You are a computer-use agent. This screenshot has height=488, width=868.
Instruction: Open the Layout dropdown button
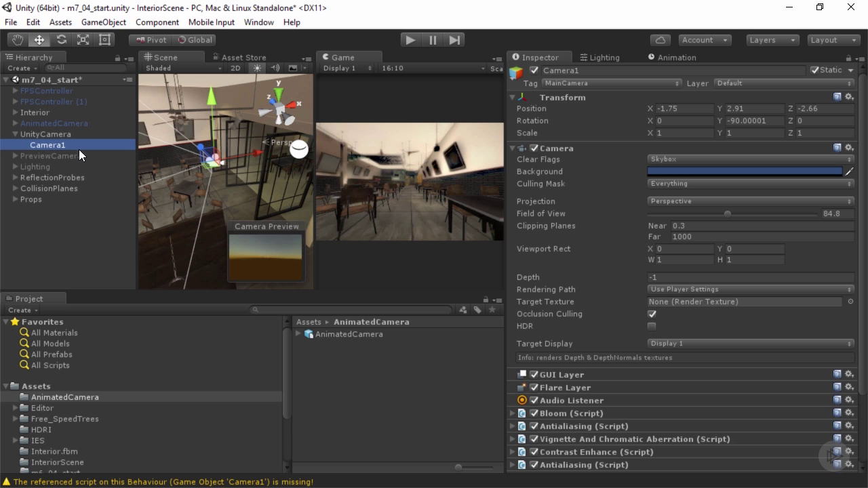[x=833, y=40]
